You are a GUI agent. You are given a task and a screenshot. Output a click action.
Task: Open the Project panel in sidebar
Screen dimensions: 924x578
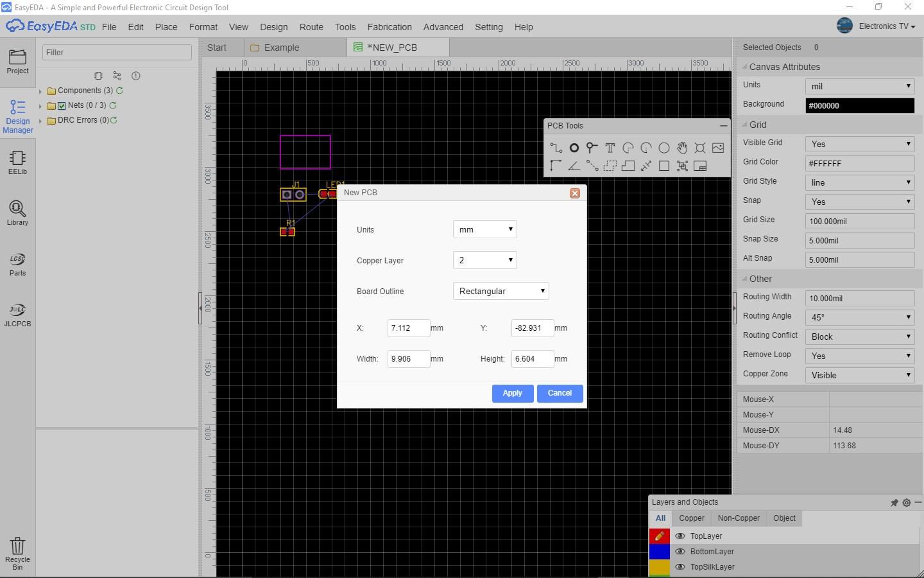click(17, 62)
